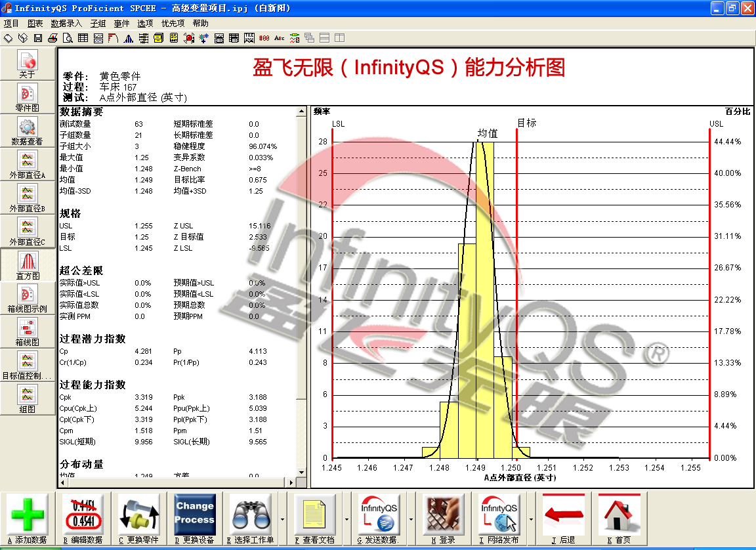Click the scatter plot with plus icon
Viewport: 756px width, 550px height.
(x=204, y=38)
